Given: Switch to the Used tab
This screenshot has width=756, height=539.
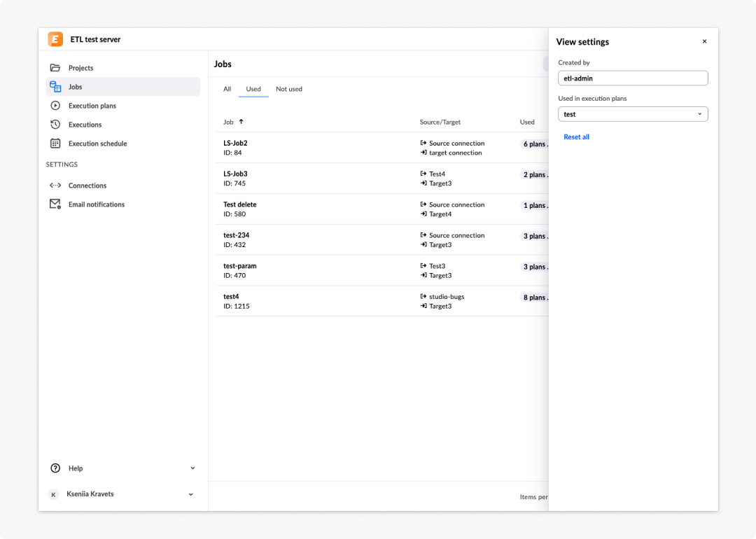Looking at the screenshot, I should [253, 89].
